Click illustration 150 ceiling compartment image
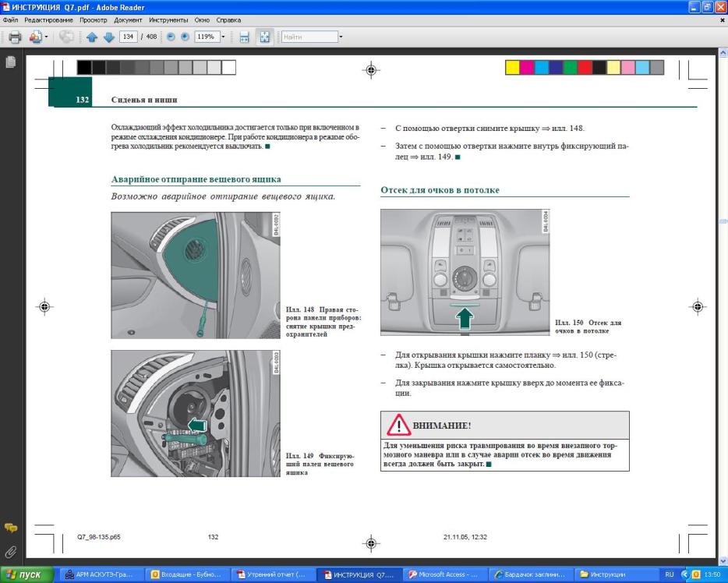This screenshot has width=728, height=583. click(465, 272)
